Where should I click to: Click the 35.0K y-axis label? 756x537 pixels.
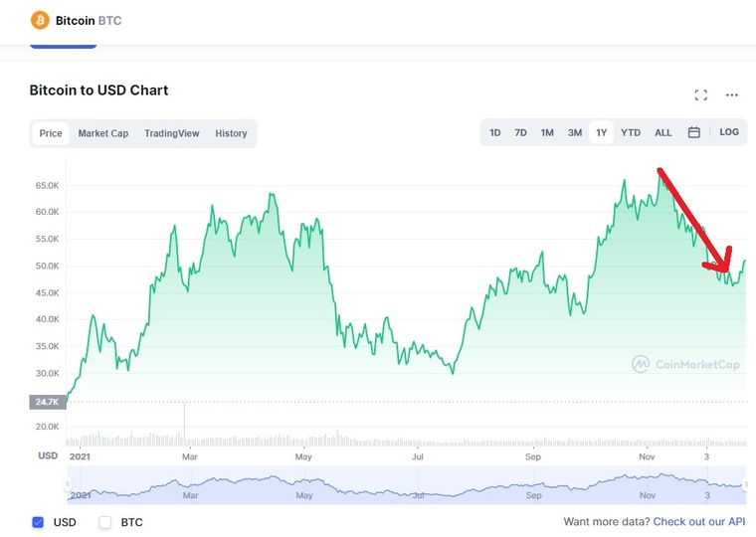coord(48,346)
